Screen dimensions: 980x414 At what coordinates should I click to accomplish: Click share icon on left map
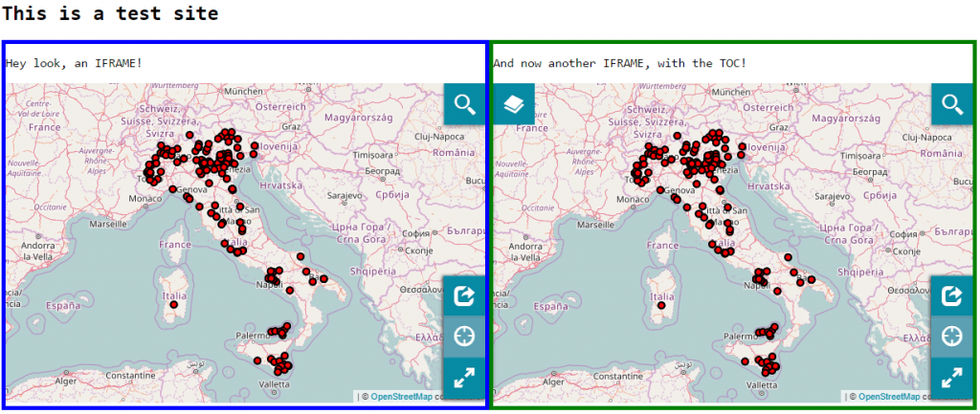465,296
